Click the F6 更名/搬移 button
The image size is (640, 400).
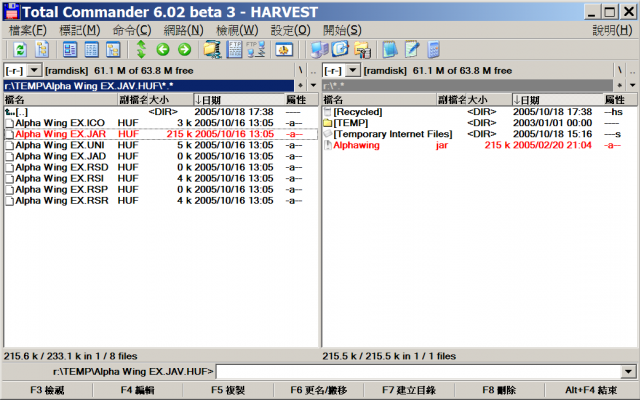(x=318, y=390)
